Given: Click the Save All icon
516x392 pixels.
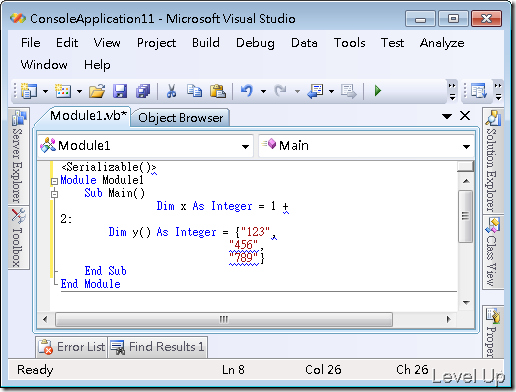Looking at the screenshot, I should click(x=143, y=91).
